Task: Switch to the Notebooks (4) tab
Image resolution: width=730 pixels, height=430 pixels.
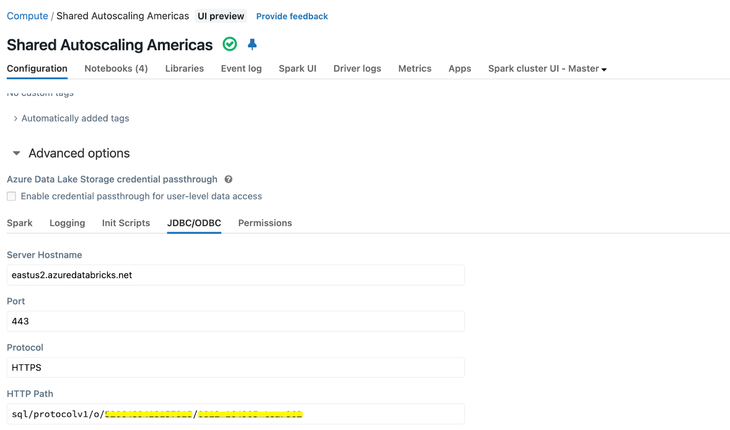Action: point(116,69)
